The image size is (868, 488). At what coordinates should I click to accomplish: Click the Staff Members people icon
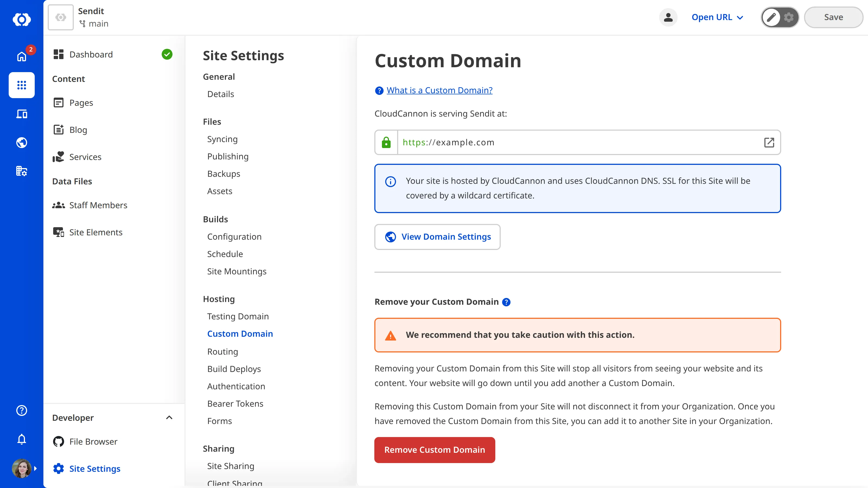[x=58, y=205]
